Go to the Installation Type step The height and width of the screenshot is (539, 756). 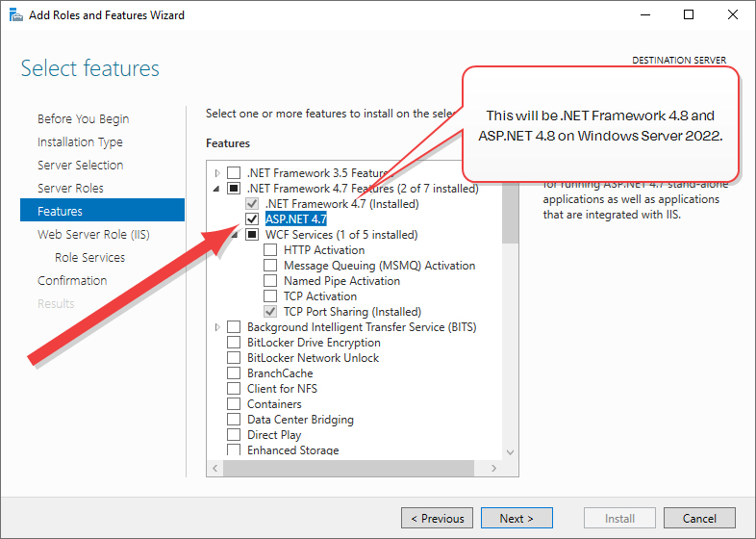coord(80,141)
